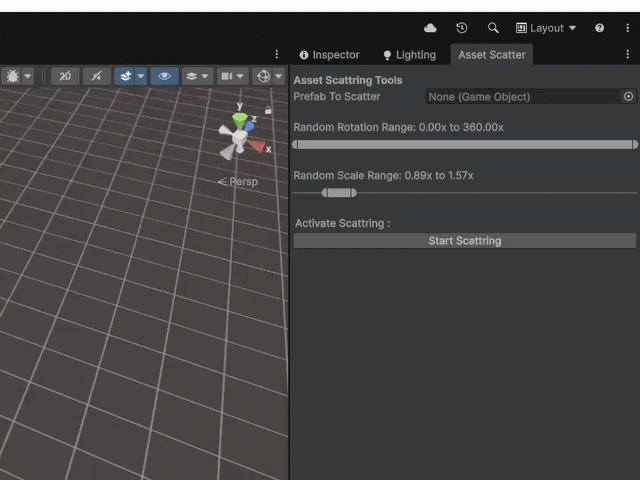Switch to the Inspector tab
Screen dimensions: 640x480
click(x=329, y=55)
